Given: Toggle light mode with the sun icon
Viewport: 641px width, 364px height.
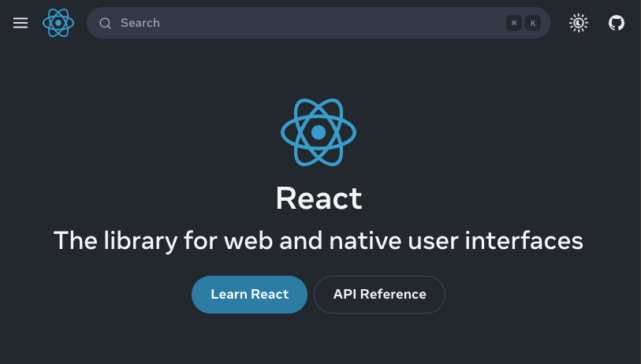Looking at the screenshot, I should [x=579, y=23].
